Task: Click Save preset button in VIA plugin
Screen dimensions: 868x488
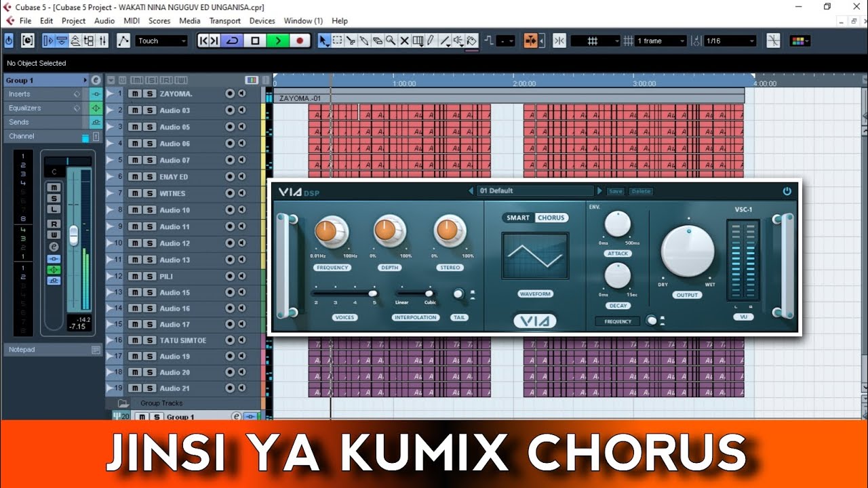Action: pyautogui.click(x=616, y=191)
